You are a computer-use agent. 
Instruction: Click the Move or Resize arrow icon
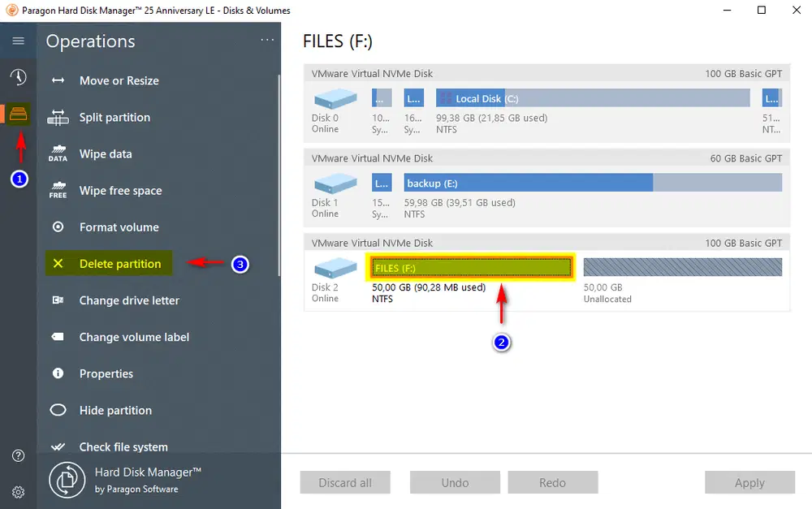pos(58,80)
